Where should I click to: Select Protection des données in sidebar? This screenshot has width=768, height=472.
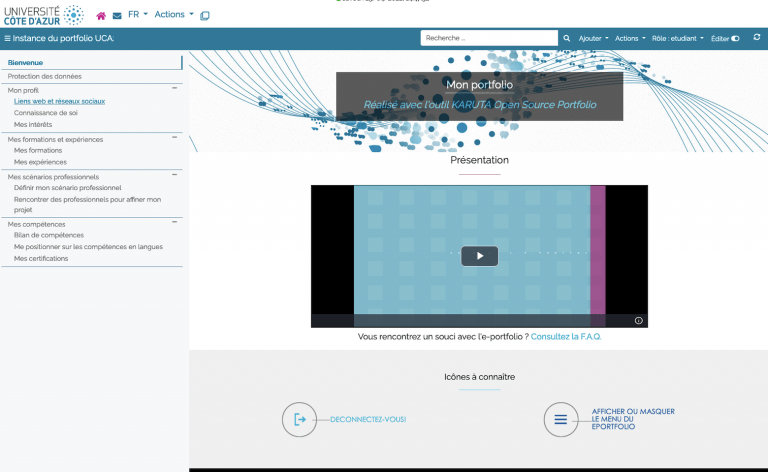click(x=45, y=76)
